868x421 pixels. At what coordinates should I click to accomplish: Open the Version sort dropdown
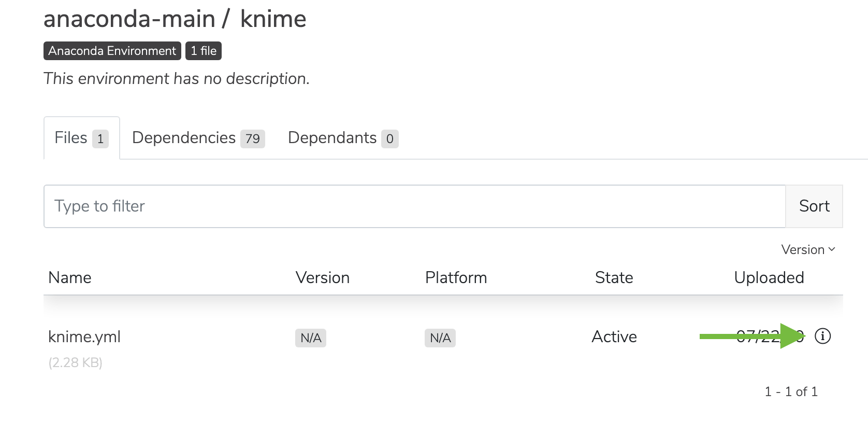[x=808, y=250]
